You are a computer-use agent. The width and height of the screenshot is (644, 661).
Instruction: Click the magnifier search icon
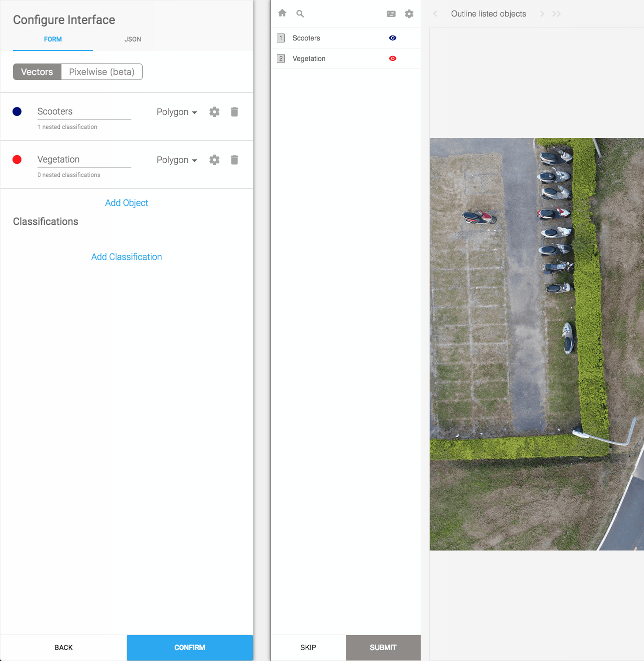pos(300,13)
